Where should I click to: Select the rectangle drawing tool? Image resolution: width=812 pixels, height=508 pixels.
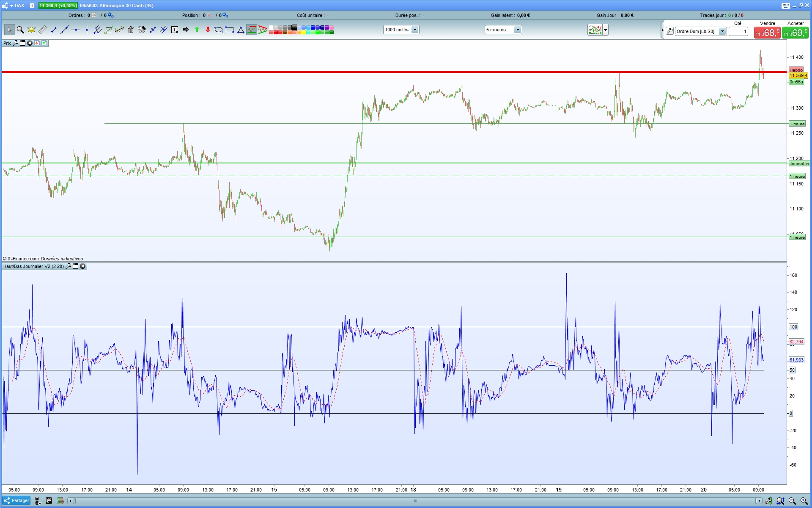[230, 30]
